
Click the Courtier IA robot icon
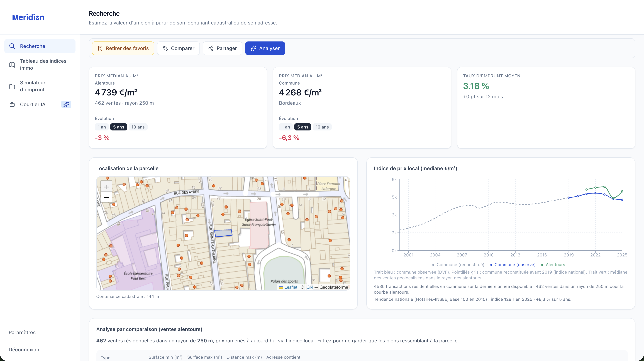(x=12, y=104)
